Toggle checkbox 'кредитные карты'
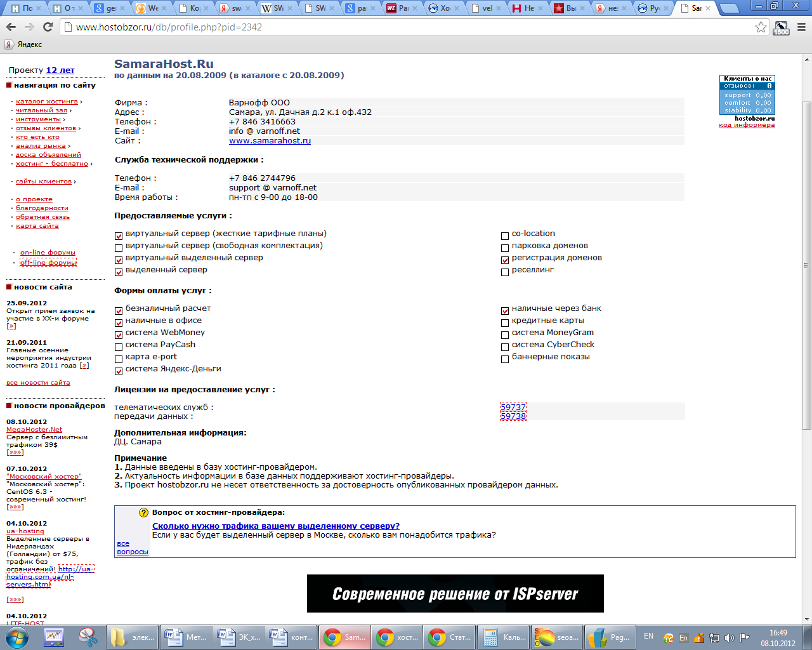Image resolution: width=812 pixels, height=650 pixels. click(x=505, y=323)
